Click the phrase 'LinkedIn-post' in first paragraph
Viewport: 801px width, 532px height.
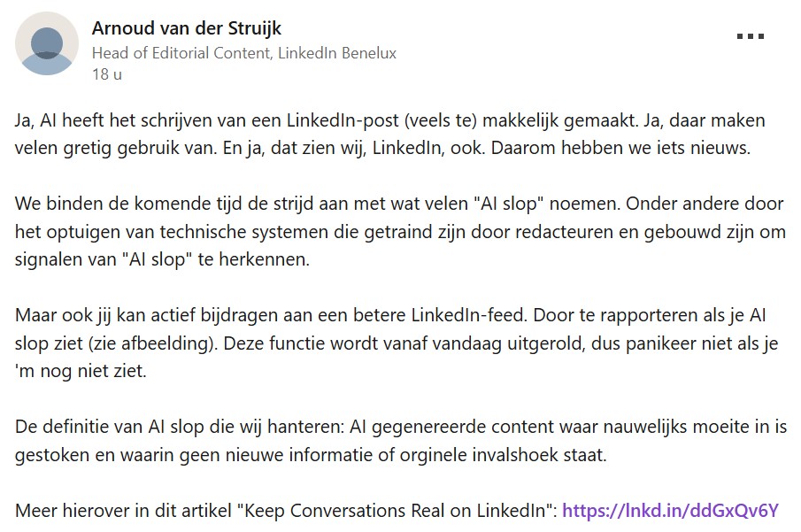[x=343, y=120]
